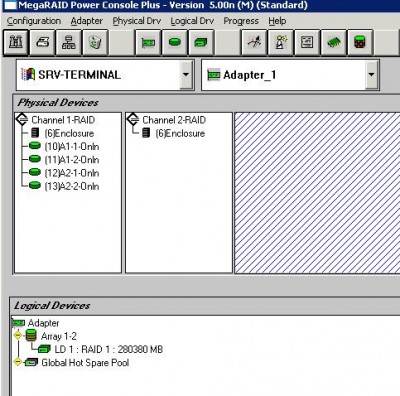Click the printer toolbar icon
The image size is (400, 396).
(42, 42)
